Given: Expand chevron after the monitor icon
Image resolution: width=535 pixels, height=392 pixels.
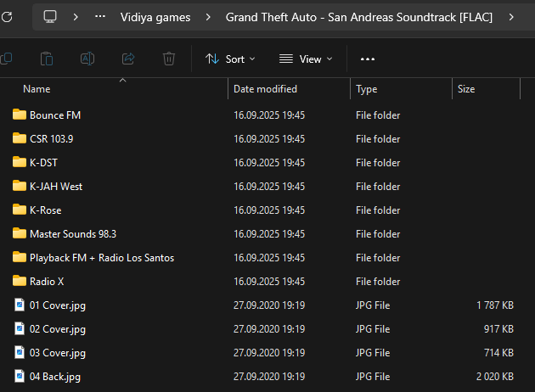Looking at the screenshot, I should (x=76, y=17).
